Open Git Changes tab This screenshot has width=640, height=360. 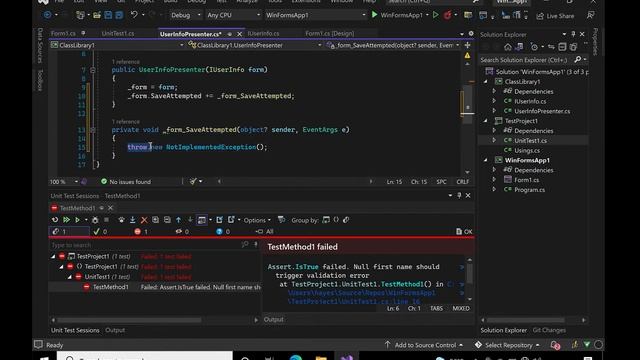(549, 330)
